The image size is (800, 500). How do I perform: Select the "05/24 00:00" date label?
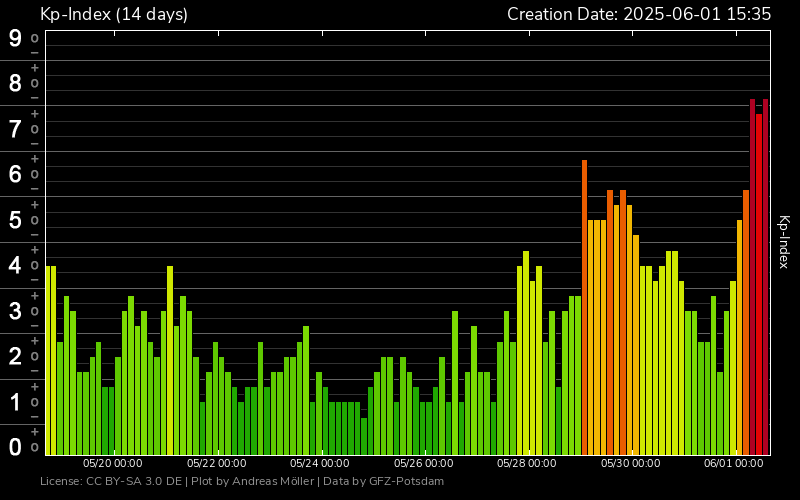(319, 463)
